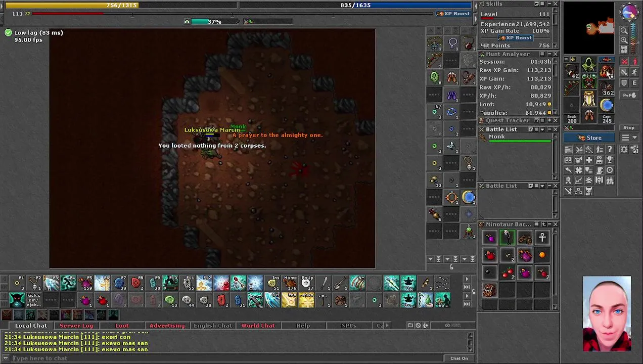643x364 pixels.
Task: Zoom out the minimap
Action: tap(624, 30)
